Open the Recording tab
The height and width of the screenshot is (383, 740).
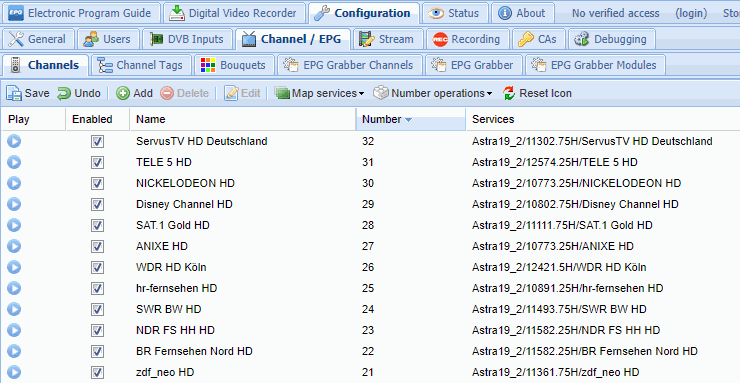[x=467, y=39]
